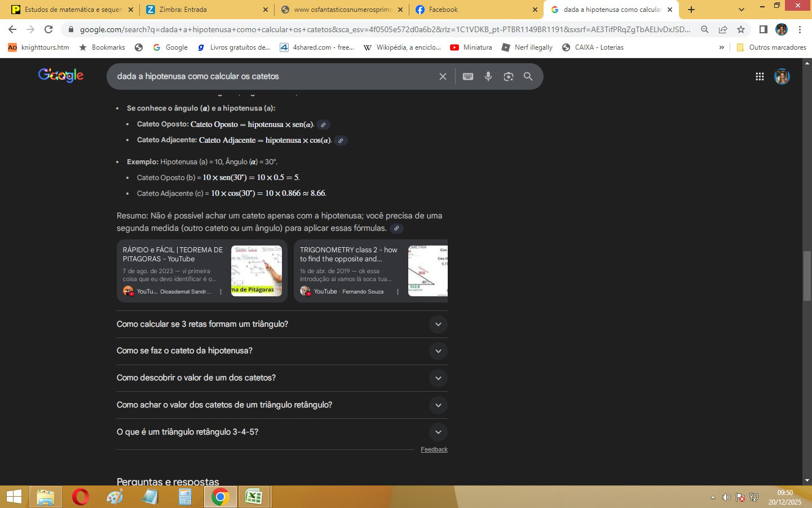Click the magnifier search submit icon

click(528, 76)
